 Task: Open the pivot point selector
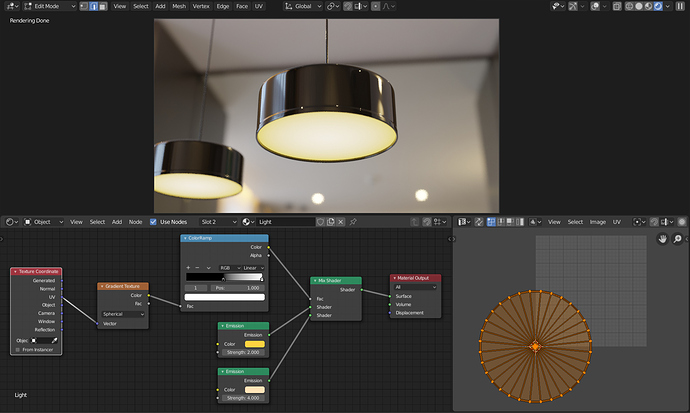(333, 6)
